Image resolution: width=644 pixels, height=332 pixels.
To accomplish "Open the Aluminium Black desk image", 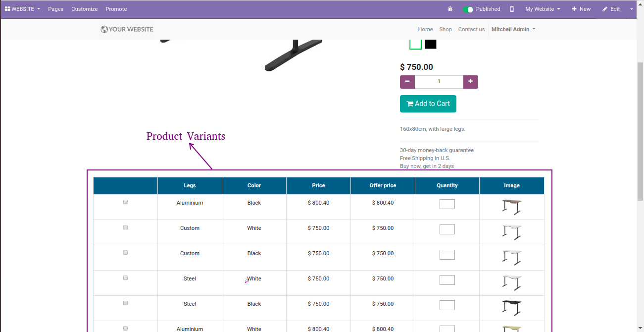I will click(x=512, y=207).
